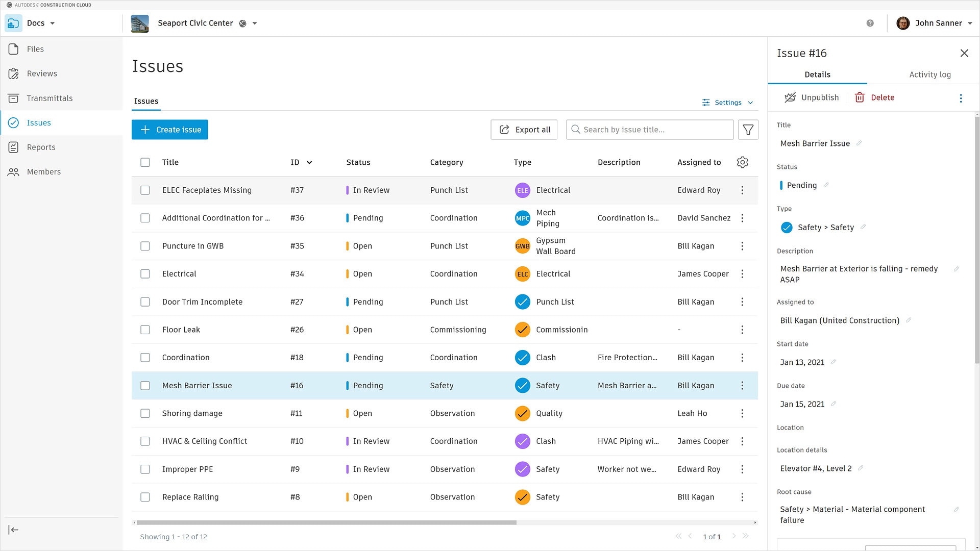
Task: Switch to the Activity log tab
Action: pos(929,74)
